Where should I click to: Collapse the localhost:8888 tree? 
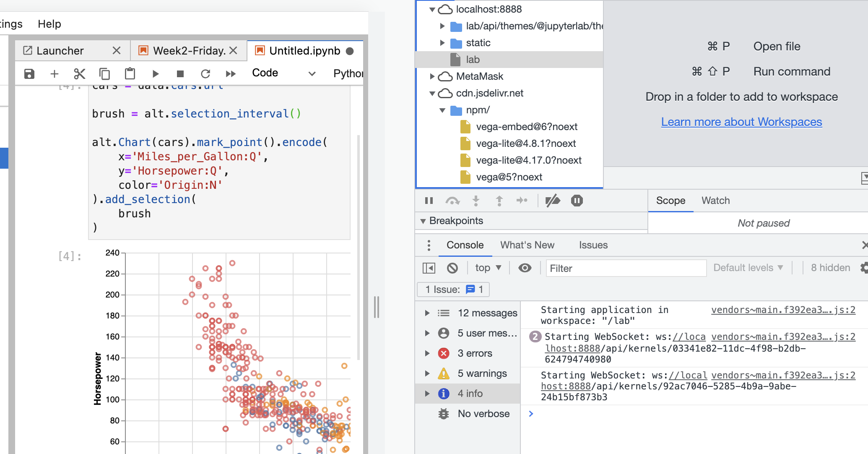click(x=433, y=9)
